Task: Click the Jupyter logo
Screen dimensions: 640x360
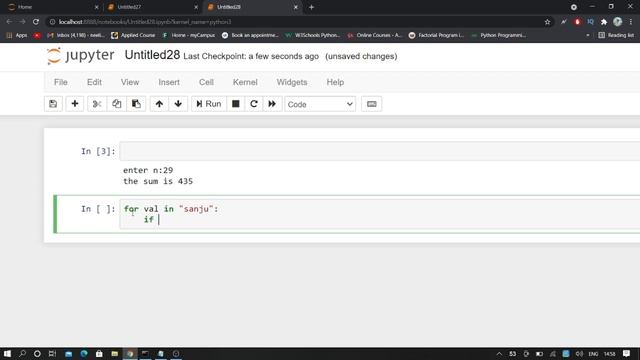Action: coord(80,56)
